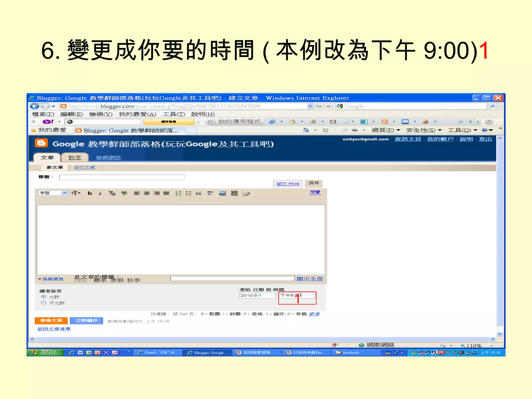The height and width of the screenshot is (399, 532).
Task: Open the search provider dropdown arrow
Action: (499, 106)
